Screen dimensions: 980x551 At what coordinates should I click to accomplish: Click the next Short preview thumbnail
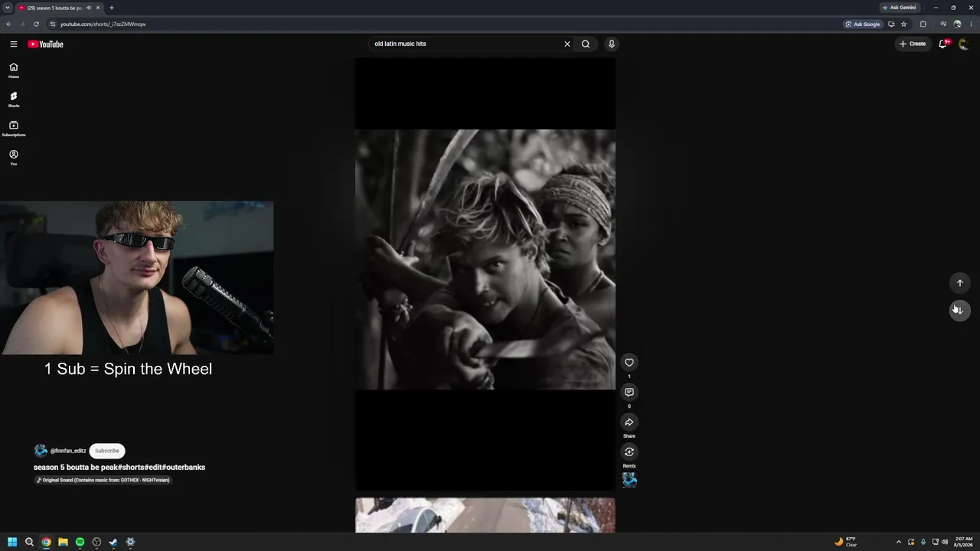pyautogui.click(x=485, y=515)
